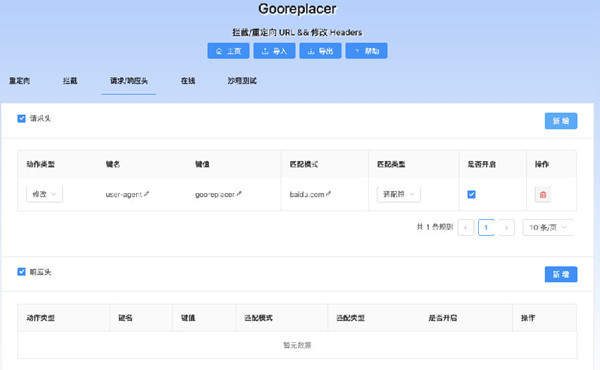Screen dimensions: 600x370
Task: Go to previous page arrow
Action: [x=466, y=228]
